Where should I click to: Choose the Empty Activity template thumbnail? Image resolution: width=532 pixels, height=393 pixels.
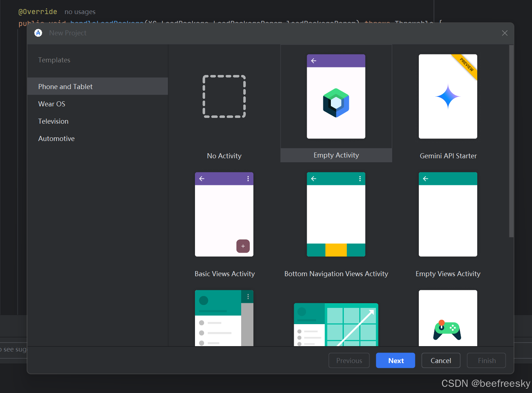(336, 96)
